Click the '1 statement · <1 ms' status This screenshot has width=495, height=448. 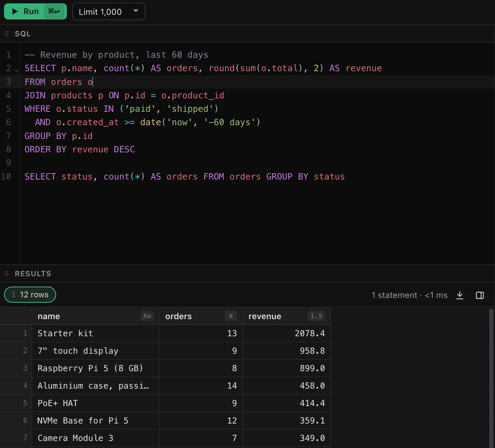pyautogui.click(x=409, y=295)
